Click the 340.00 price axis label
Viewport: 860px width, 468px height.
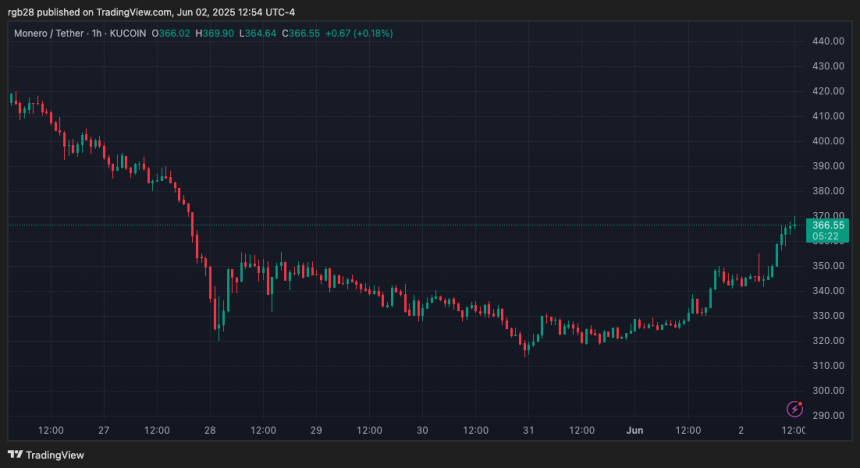[x=828, y=291]
